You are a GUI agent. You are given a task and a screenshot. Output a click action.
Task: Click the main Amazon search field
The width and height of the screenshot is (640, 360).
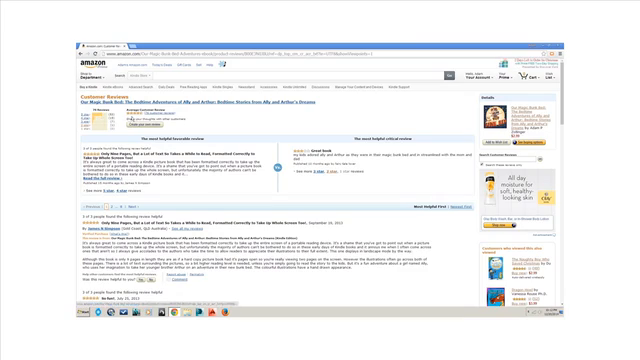pos(298,76)
